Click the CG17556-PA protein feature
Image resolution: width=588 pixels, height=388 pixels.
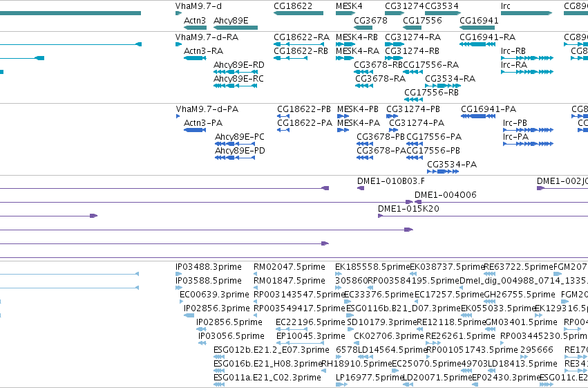tap(415, 144)
